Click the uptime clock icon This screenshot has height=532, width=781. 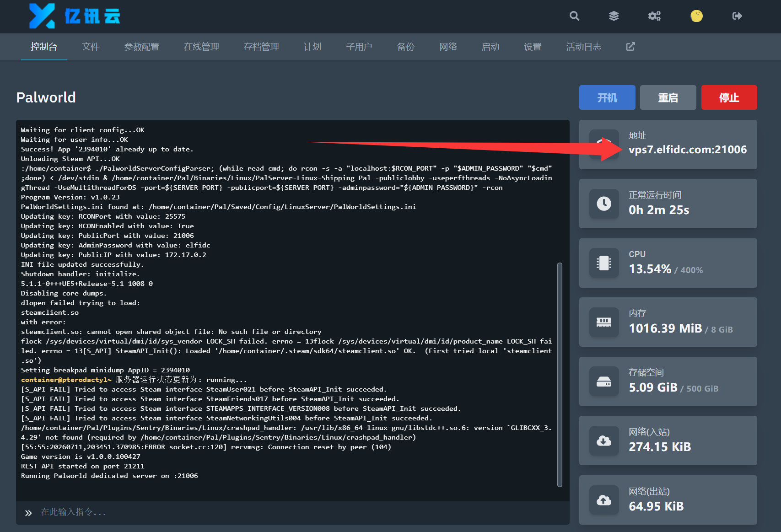pyautogui.click(x=604, y=204)
